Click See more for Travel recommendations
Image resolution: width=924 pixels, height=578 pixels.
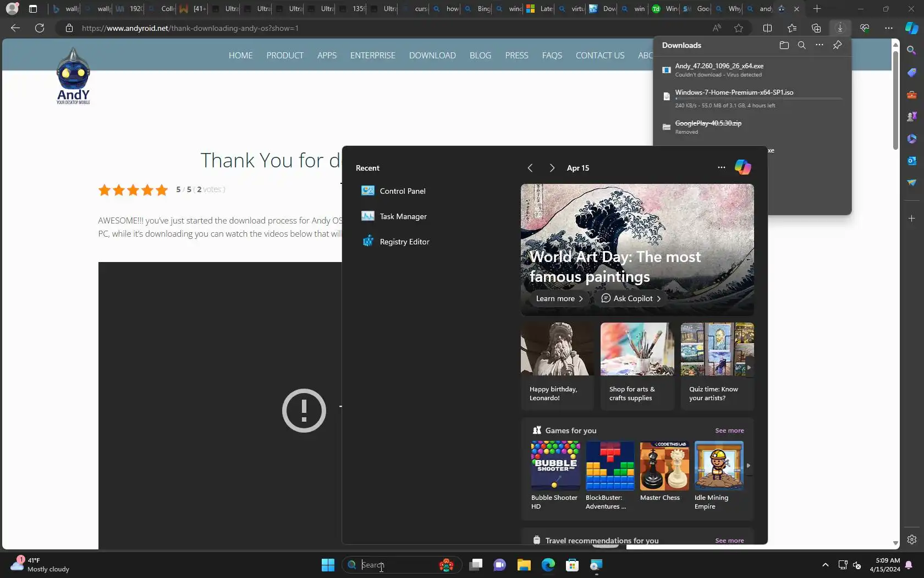(x=729, y=541)
